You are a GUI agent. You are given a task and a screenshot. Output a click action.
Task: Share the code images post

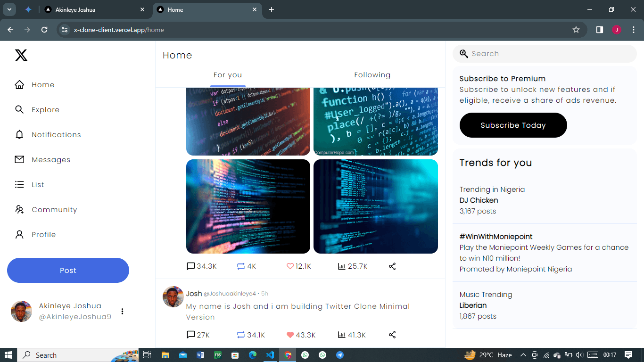click(392, 266)
